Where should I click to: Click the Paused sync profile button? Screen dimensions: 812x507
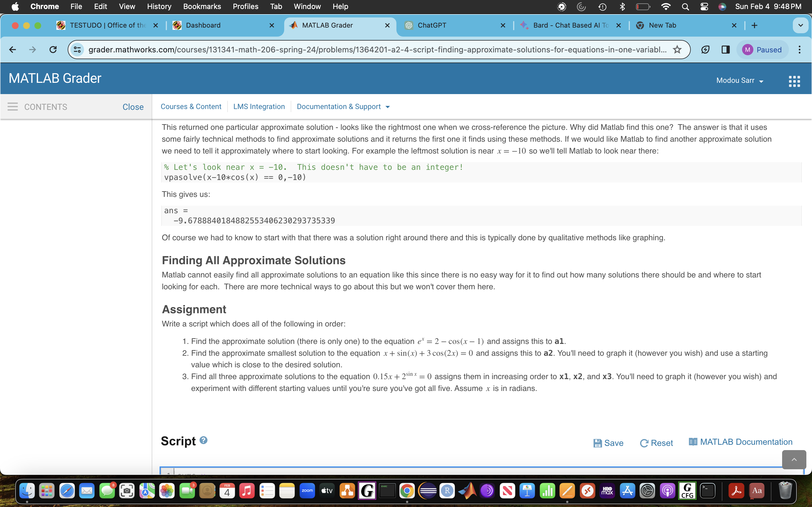click(762, 49)
